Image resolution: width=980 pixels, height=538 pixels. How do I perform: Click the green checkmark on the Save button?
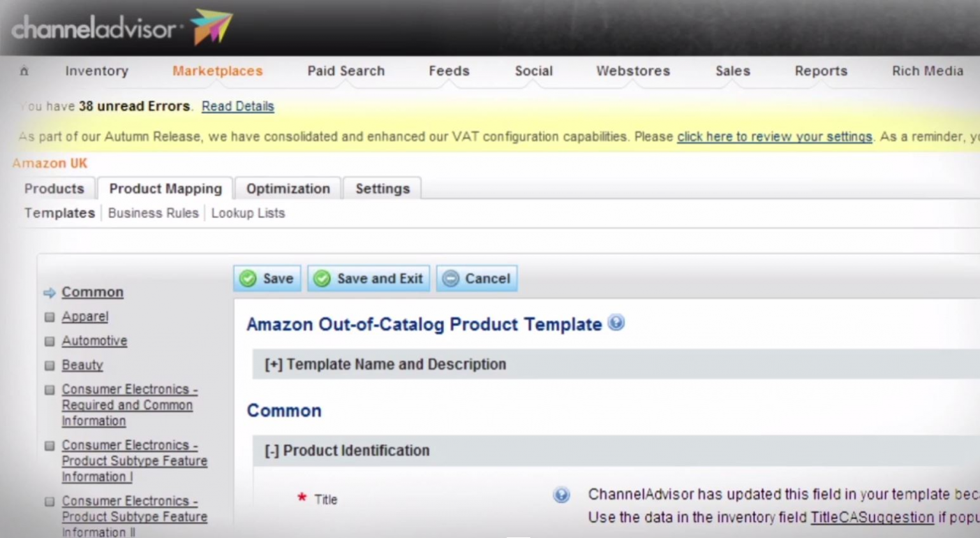[x=248, y=278]
